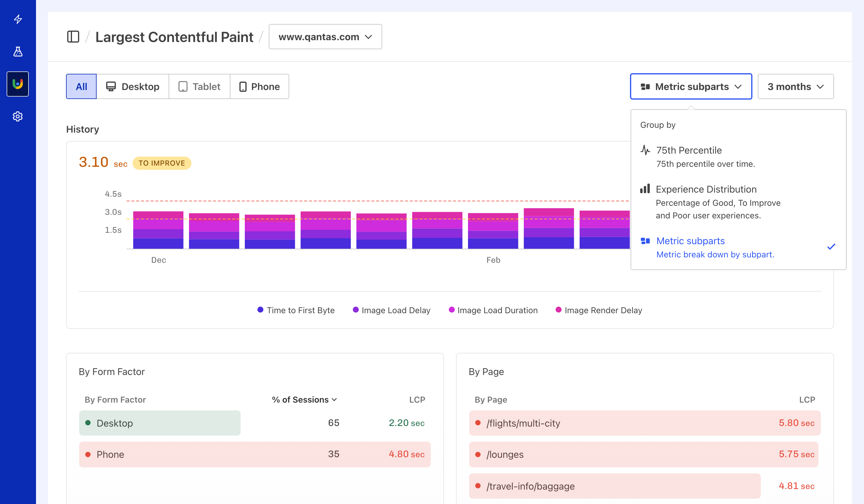Click Image Load Duration legend color dot
864x504 pixels.
tap(451, 310)
